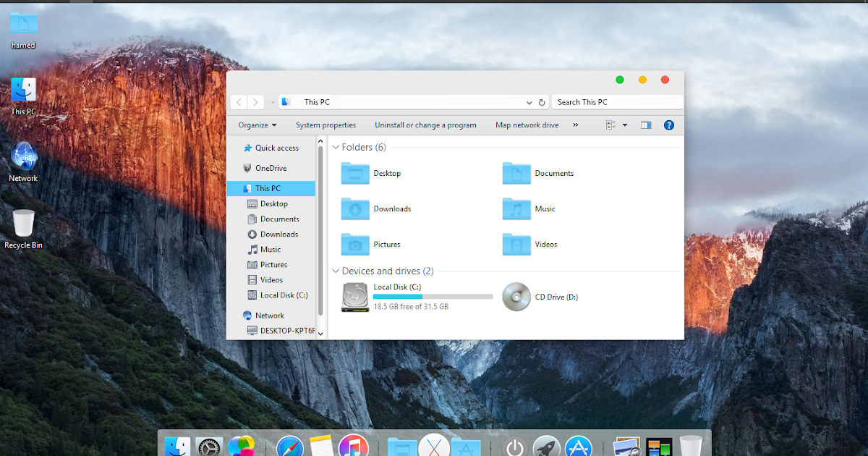This screenshot has height=456, width=868.
Task: Select DESKTOP-KPT6F computer in sidebar
Action: [281, 331]
